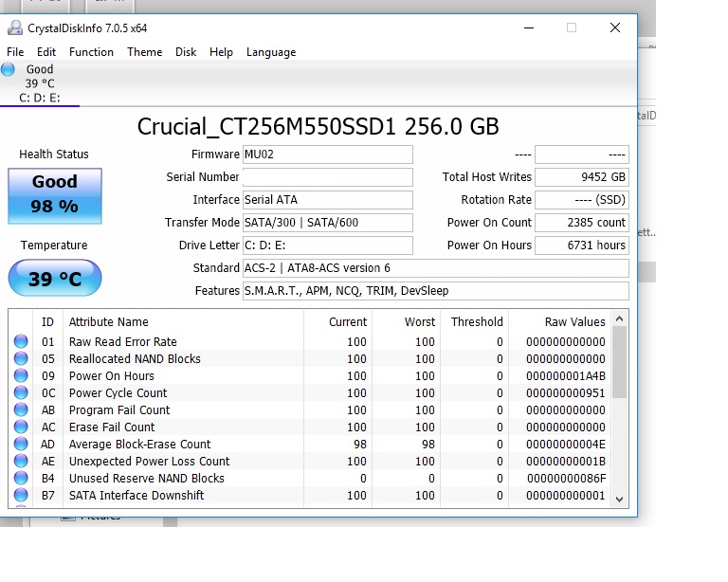The width and height of the screenshot is (728, 582).
Task: Open the Function menu
Action: (x=91, y=52)
